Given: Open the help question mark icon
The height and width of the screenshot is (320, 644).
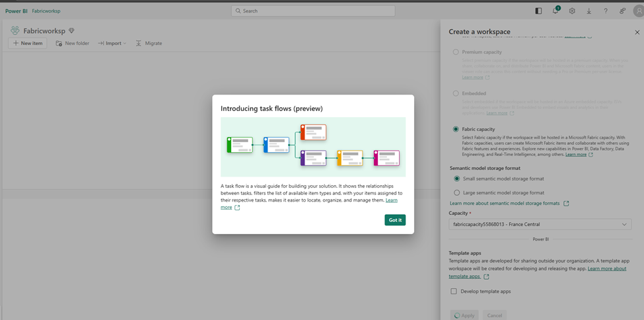Looking at the screenshot, I should tap(606, 11).
